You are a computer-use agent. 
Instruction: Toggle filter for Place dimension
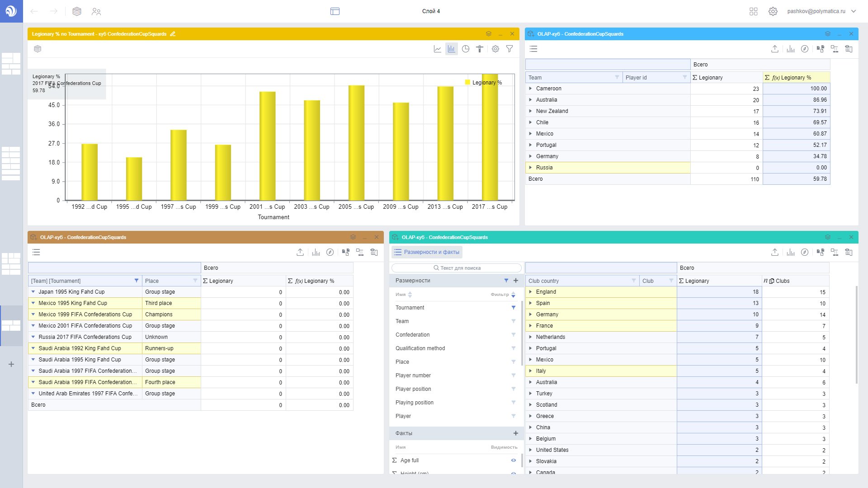(x=514, y=362)
